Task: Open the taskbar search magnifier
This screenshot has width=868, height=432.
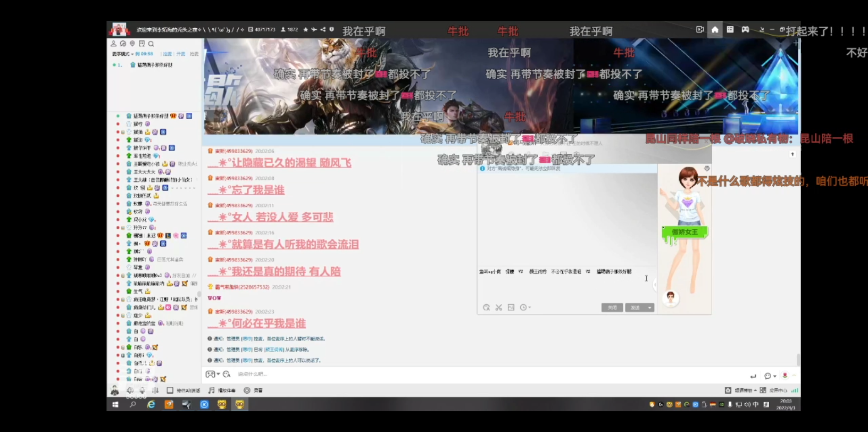Action: pos(133,404)
